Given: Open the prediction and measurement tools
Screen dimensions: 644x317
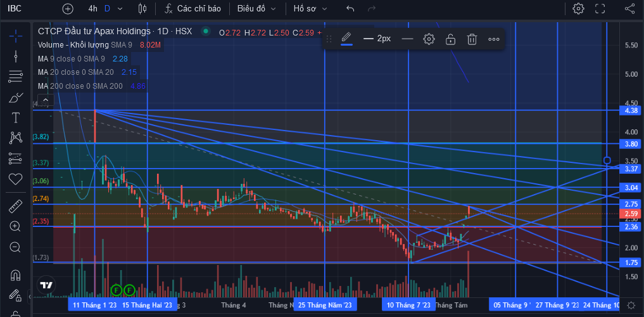Looking at the screenshot, I should [x=16, y=158].
